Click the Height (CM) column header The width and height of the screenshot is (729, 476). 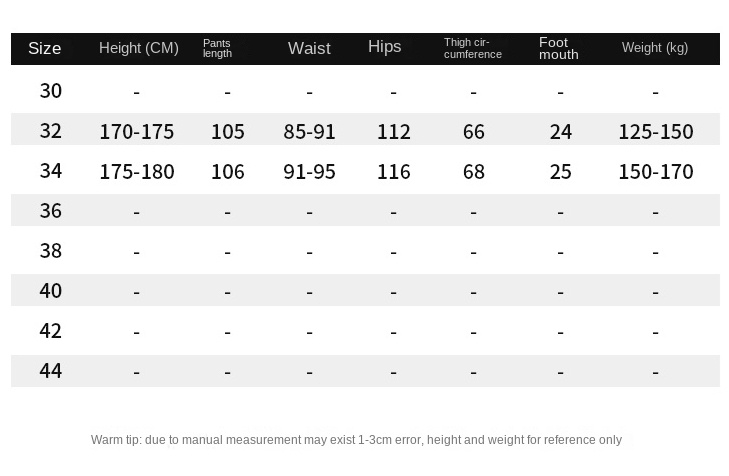(139, 48)
